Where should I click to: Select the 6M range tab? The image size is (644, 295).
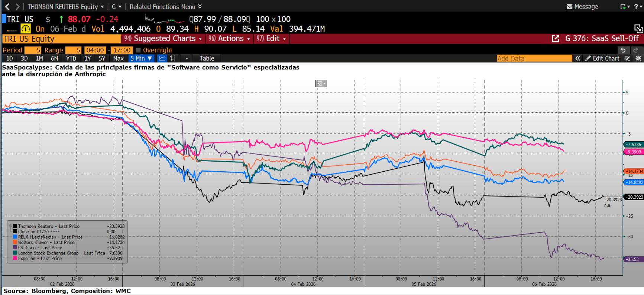pos(55,58)
